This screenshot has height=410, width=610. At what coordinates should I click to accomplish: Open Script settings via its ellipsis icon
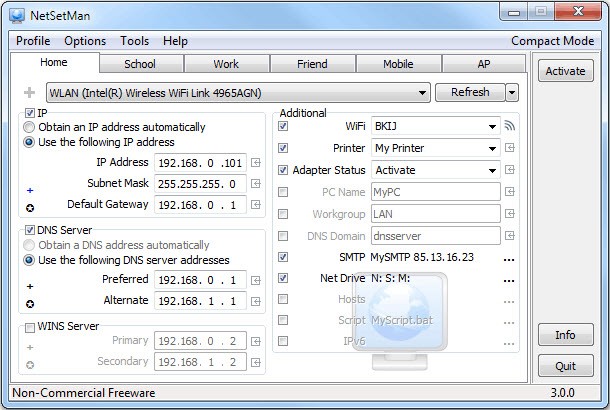(509, 322)
